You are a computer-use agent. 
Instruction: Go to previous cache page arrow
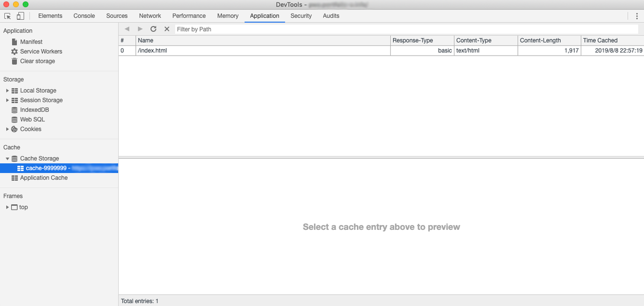click(x=127, y=29)
